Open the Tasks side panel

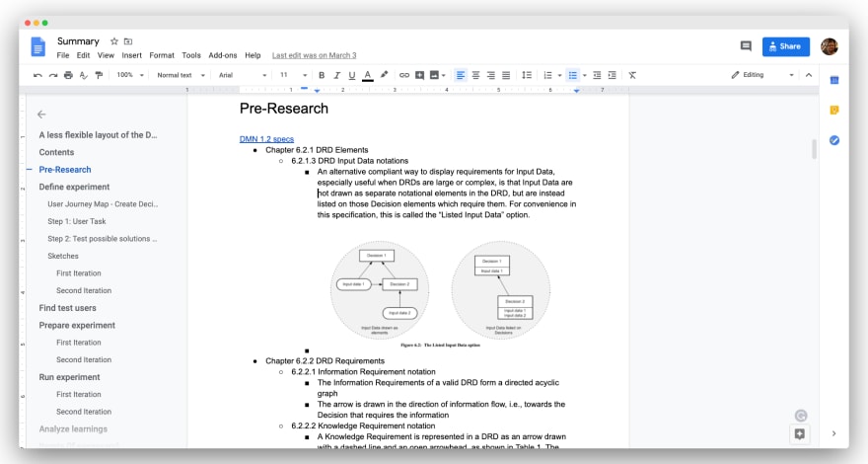(834, 140)
